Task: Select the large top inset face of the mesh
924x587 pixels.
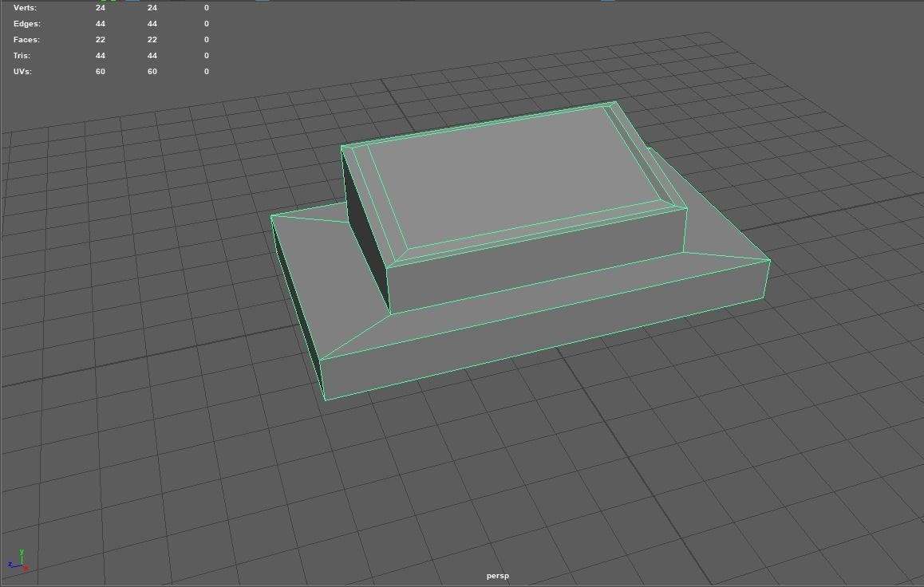Action: (513, 176)
